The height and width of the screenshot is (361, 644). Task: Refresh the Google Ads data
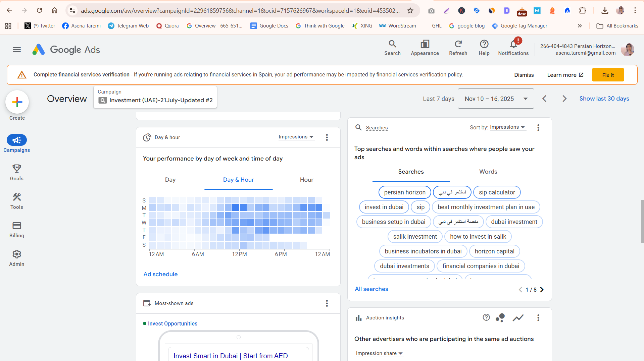(x=458, y=48)
